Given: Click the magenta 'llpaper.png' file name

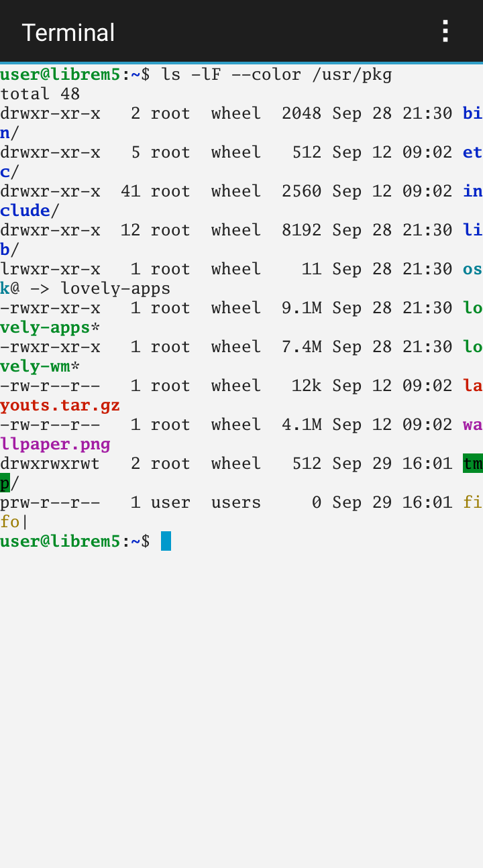Looking at the screenshot, I should [x=55, y=444].
